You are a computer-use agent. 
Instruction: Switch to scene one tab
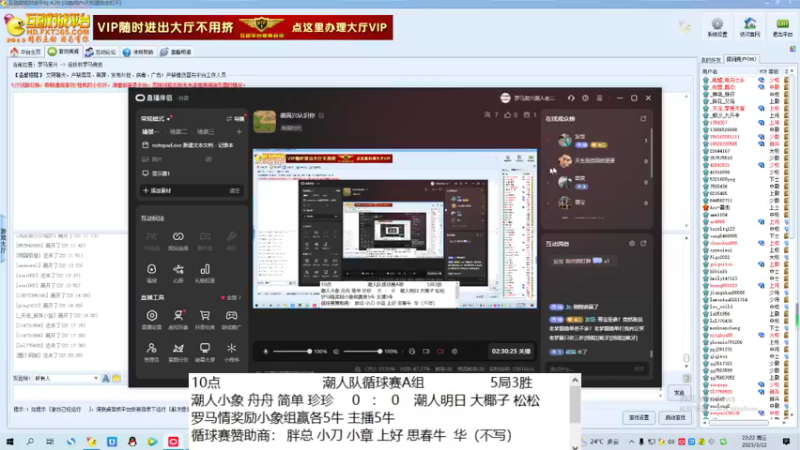(151, 132)
